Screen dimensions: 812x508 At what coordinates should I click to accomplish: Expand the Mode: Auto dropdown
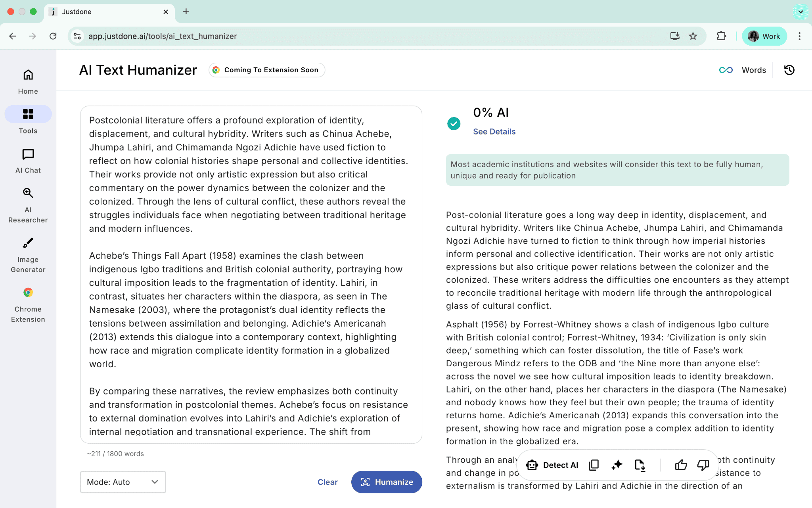123,482
